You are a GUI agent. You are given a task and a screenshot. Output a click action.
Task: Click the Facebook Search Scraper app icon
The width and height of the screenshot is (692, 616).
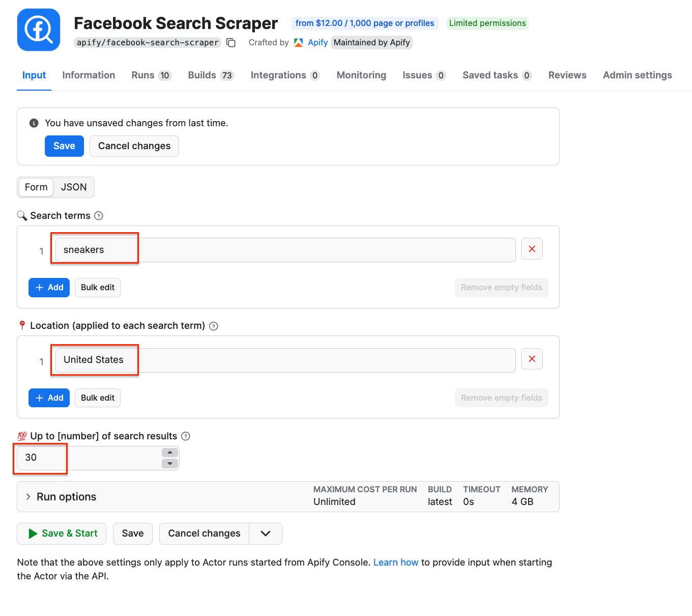39,30
